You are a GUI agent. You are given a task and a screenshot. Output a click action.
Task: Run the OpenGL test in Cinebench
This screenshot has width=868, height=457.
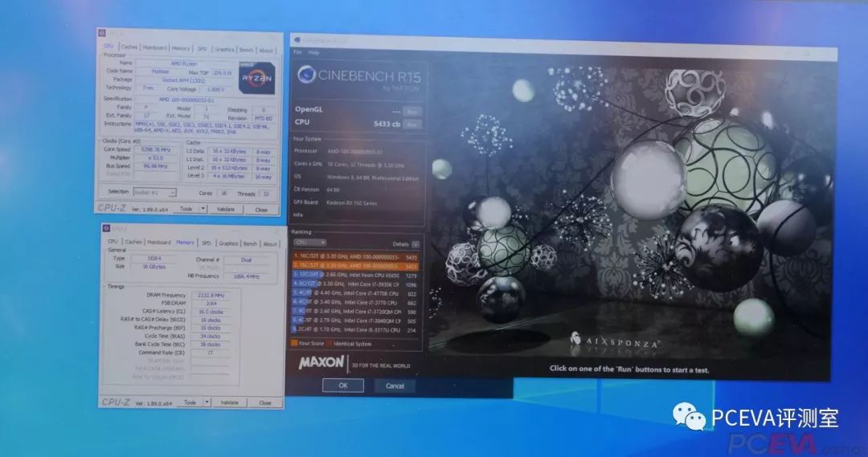[x=411, y=111]
